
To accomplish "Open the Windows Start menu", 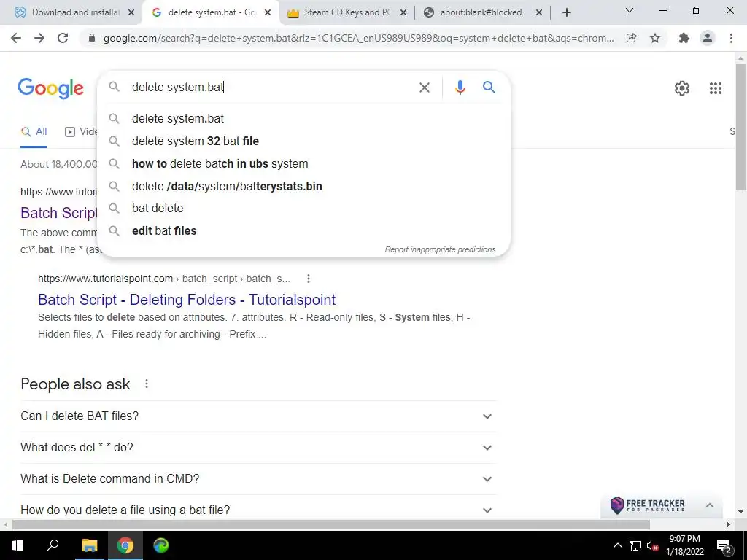I will (18, 545).
